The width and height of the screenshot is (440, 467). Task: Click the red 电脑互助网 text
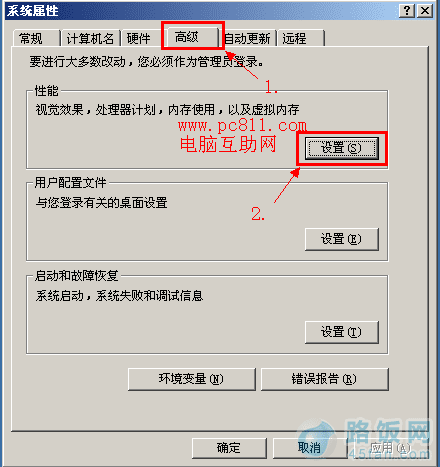tap(228, 144)
